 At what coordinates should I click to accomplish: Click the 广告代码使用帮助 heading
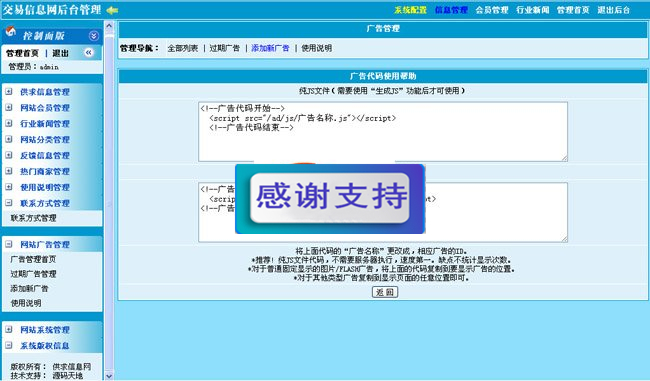(383, 76)
